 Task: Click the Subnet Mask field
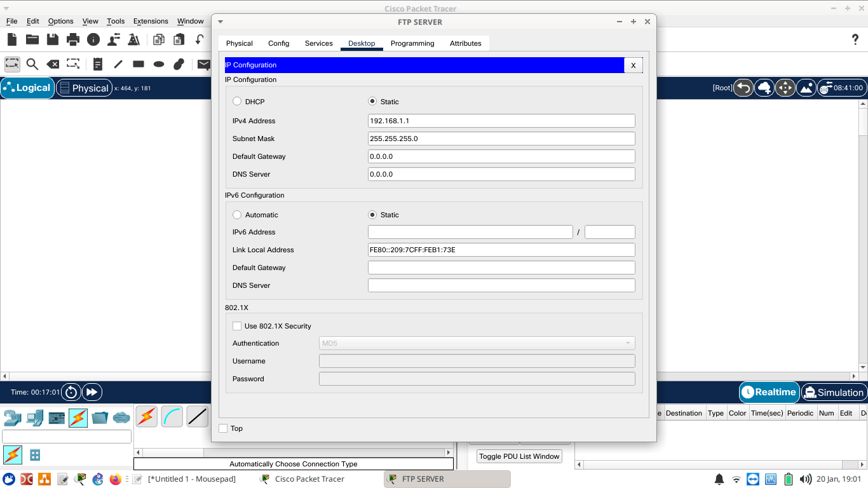[501, 139]
